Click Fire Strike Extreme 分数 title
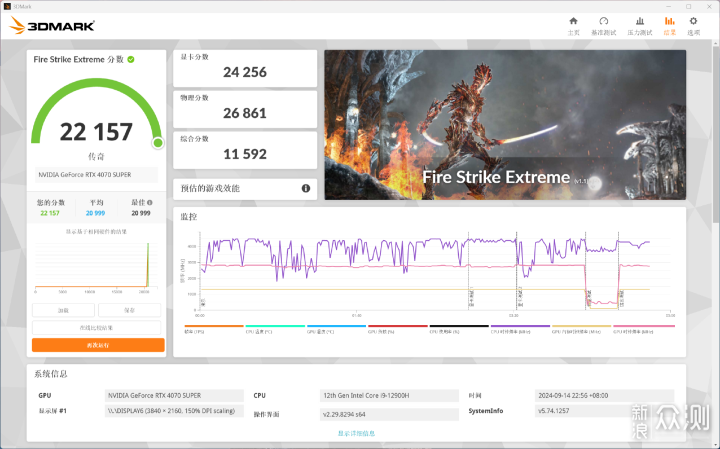This screenshot has width=720, height=449. tap(79, 59)
